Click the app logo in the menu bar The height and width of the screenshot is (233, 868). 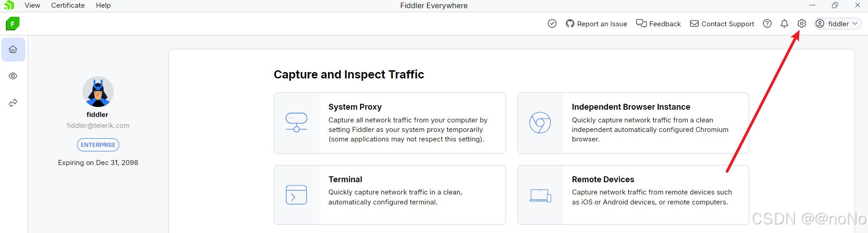(x=9, y=5)
